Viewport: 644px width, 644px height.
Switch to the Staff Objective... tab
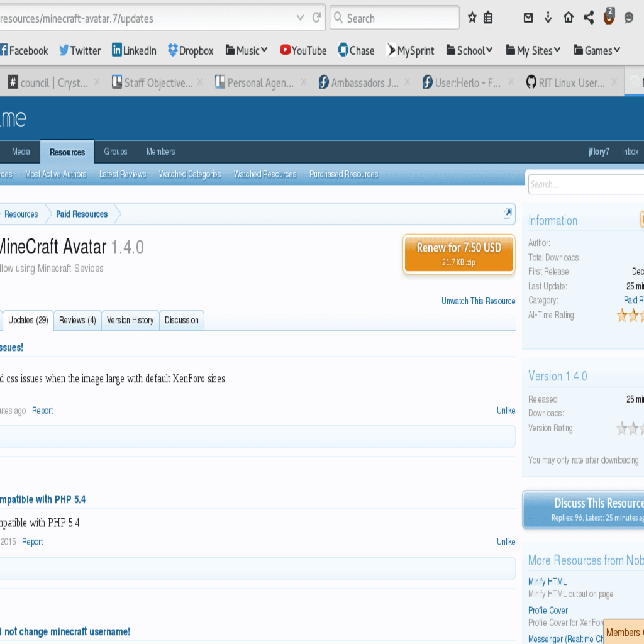(x=158, y=82)
